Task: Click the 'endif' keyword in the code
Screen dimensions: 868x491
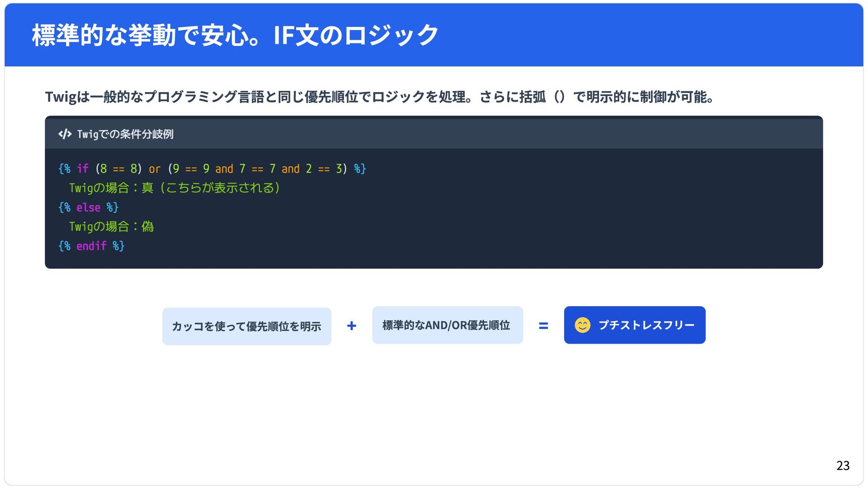Action: click(x=91, y=246)
